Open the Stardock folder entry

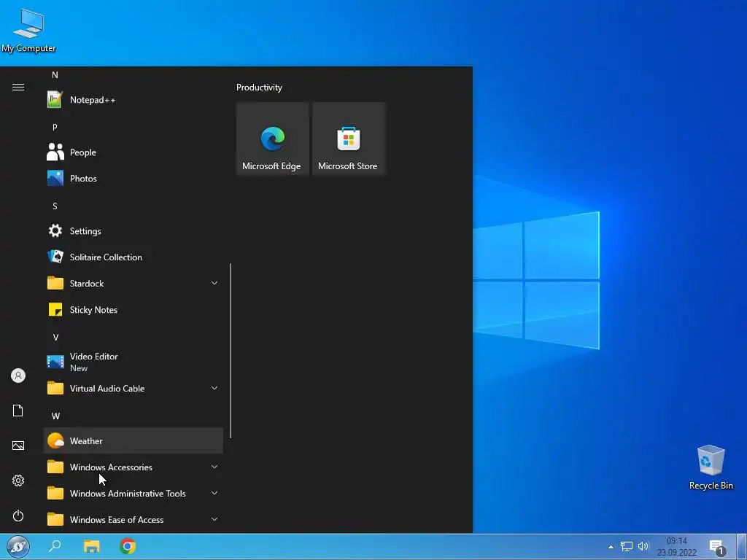[x=133, y=284]
